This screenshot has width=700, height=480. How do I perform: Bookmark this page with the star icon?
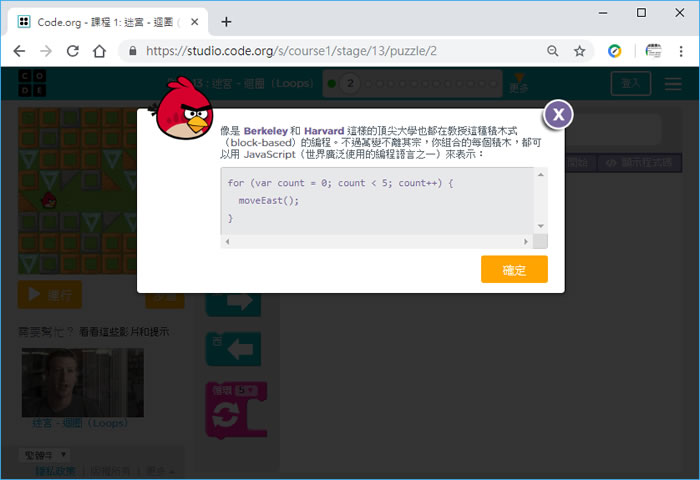[579, 51]
